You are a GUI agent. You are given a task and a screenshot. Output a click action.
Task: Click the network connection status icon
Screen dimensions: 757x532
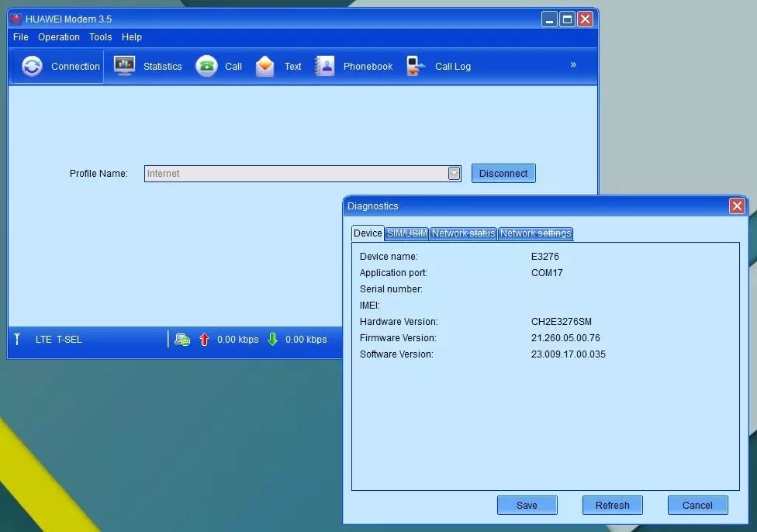(182, 340)
